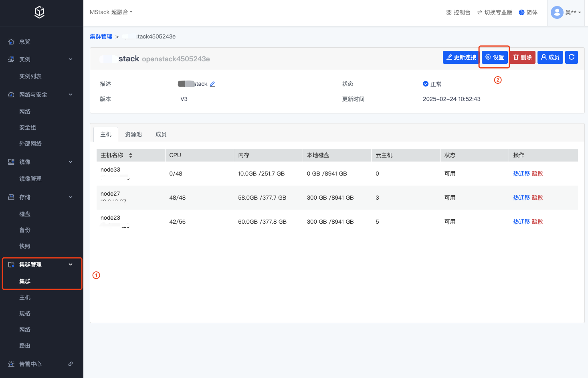Click 疏散 for node27
This screenshot has width=588, height=378.
(537, 198)
